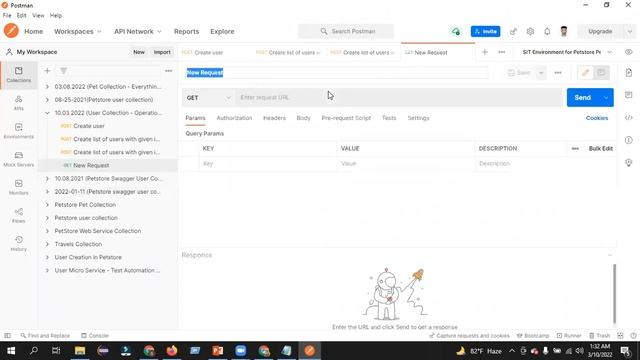Image resolution: width=640 pixels, height=360 pixels.
Task: Open the Cookies link
Action: tap(597, 118)
